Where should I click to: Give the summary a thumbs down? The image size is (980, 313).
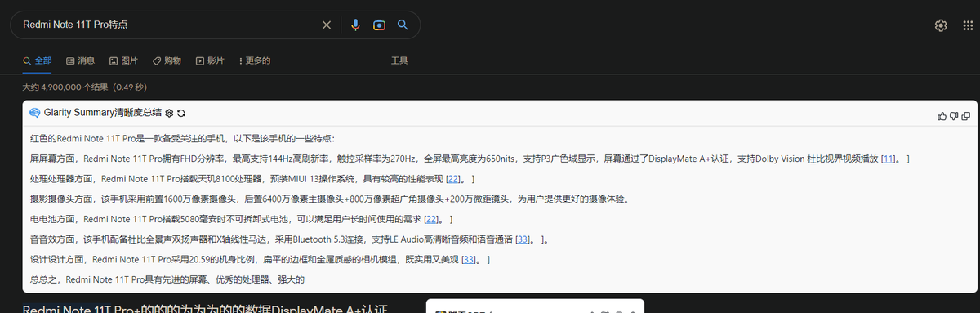coord(954,117)
